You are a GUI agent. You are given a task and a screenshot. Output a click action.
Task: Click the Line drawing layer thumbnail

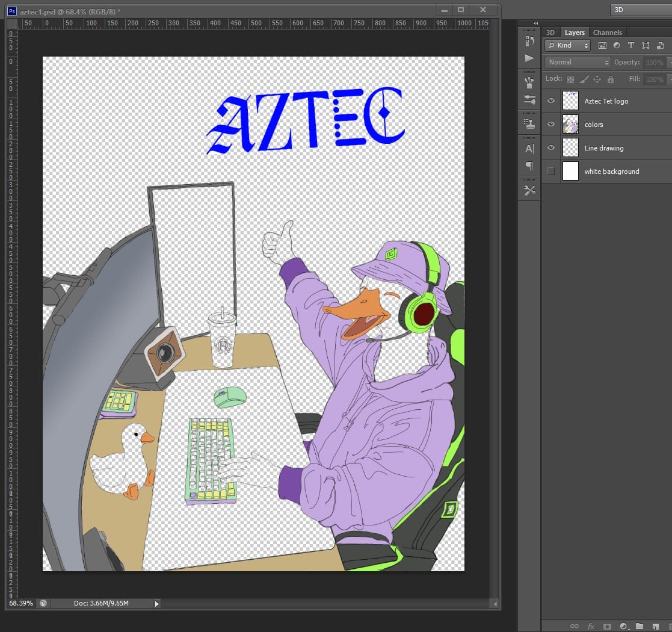click(570, 147)
